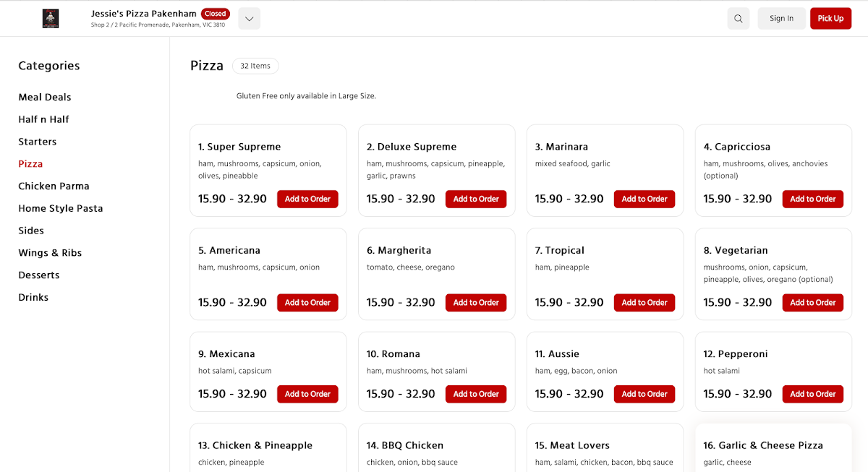This screenshot has width=868, height=472.
Task: Click '8. Vegetarian' title
Action: point(736,250)
